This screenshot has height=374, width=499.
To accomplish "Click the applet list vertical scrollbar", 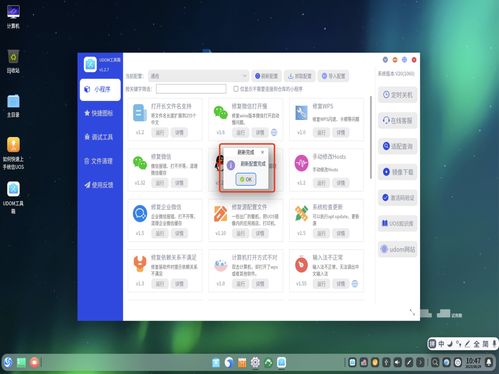I will click(x=371, y=137).
